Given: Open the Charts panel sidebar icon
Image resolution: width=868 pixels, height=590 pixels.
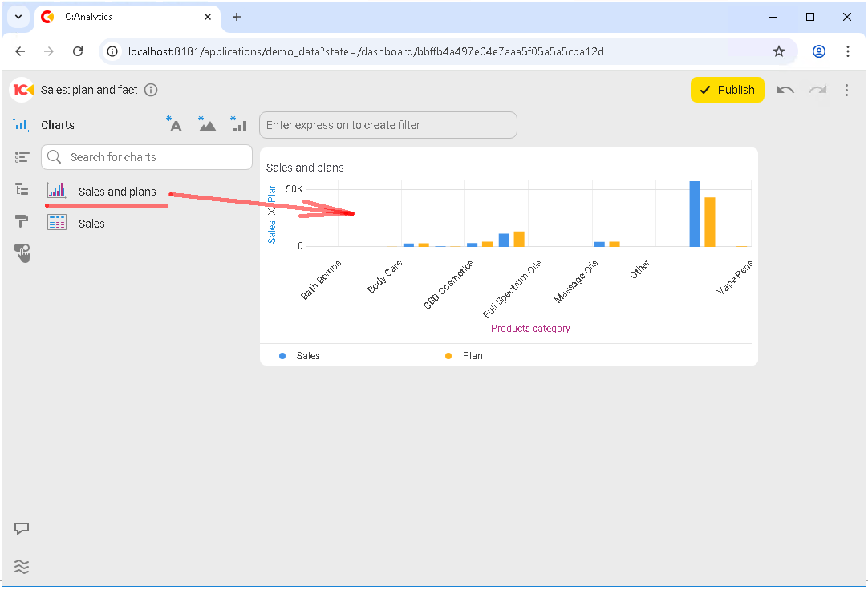Looking at the screenshot, I should pos(22,125).
